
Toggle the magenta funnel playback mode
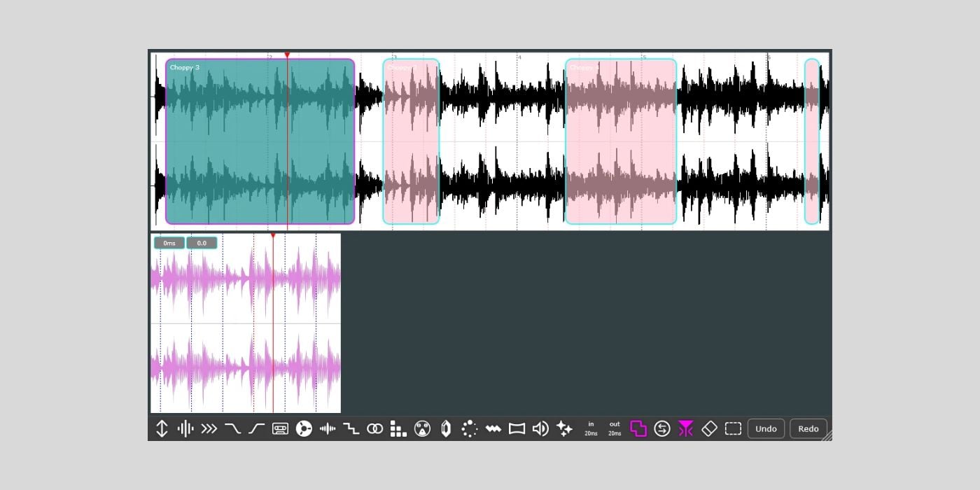click(x=686, y=428)
